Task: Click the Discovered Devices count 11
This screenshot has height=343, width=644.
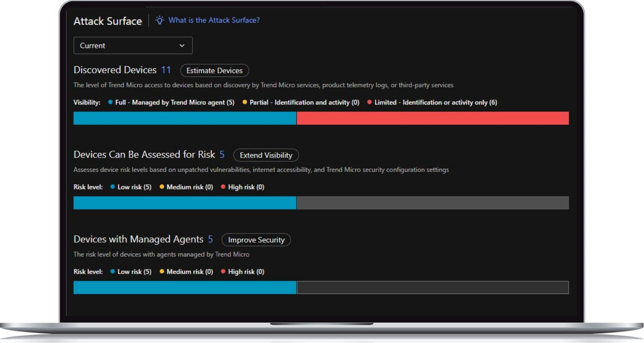Action: point(166,70)
